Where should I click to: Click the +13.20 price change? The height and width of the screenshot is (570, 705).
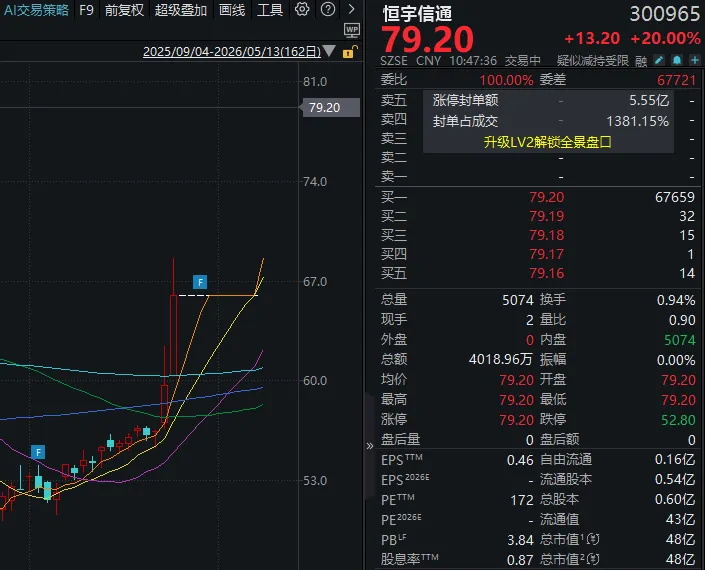coord(592,39)
